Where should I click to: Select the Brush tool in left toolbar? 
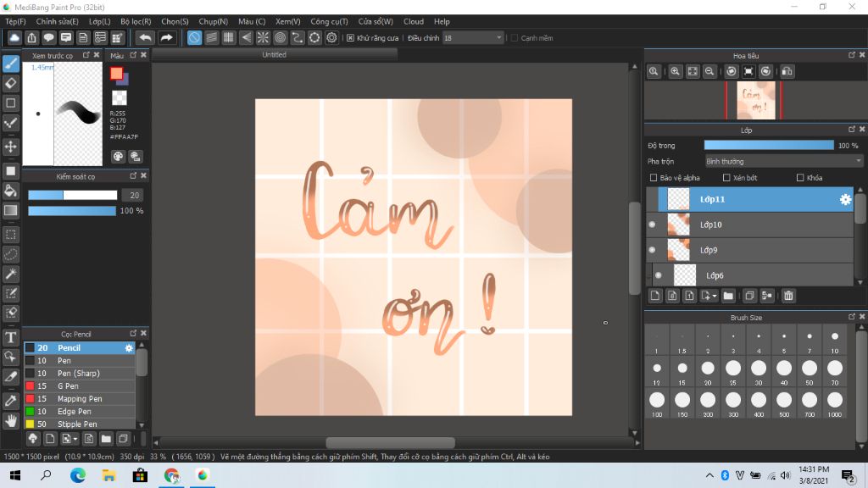[x=10, y=64]
